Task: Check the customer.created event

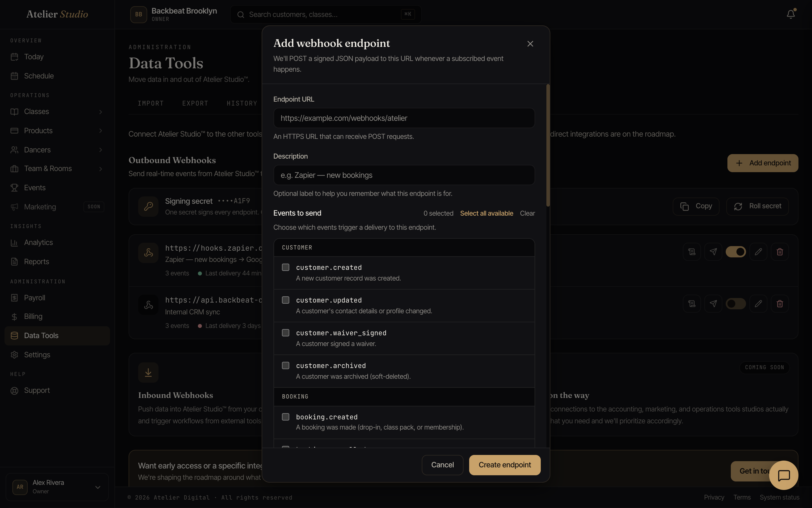Action: point(286,268)
